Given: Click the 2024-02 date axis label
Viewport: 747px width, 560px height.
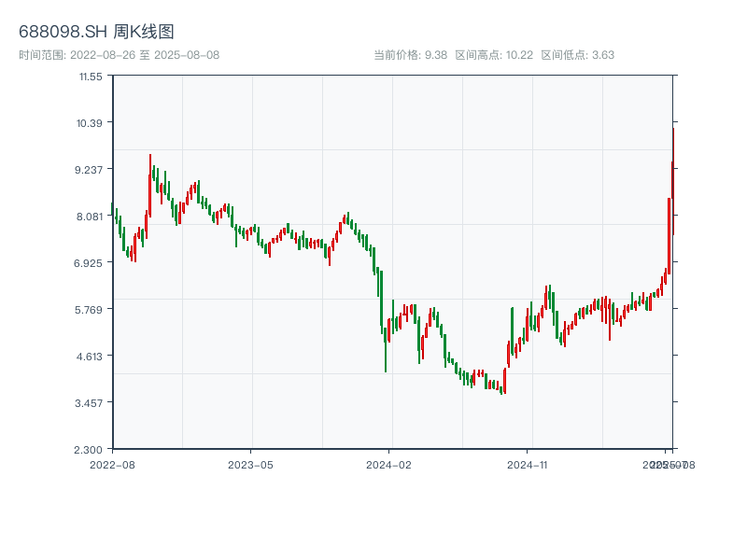Looking at the screenshot, I should (x=388, y=464).
